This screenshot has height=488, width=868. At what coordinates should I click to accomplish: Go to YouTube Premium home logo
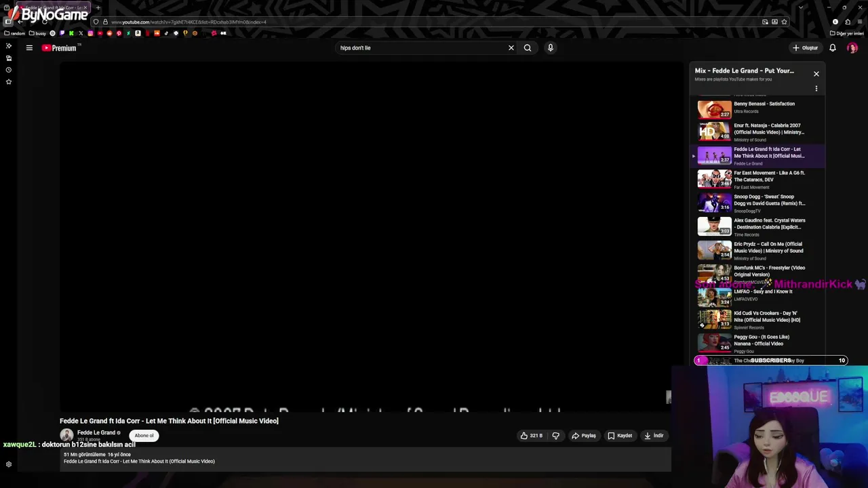pyautogui.click(x=60, y=47)
